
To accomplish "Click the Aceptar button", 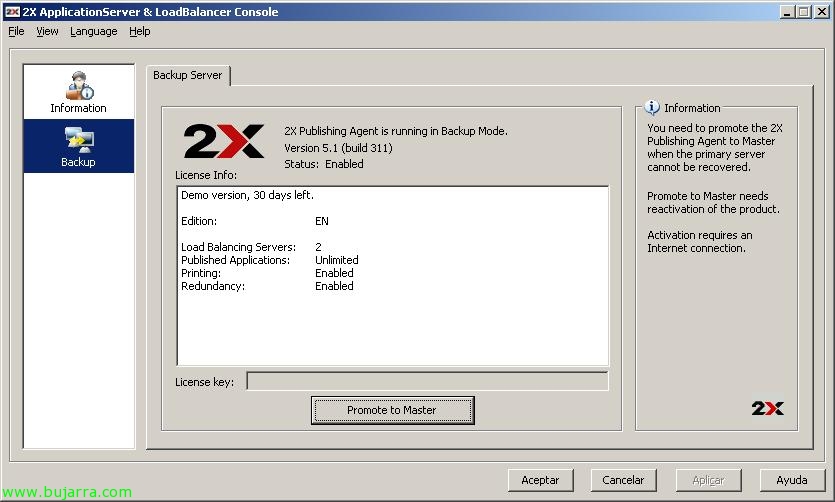I will tap(541, 480).
